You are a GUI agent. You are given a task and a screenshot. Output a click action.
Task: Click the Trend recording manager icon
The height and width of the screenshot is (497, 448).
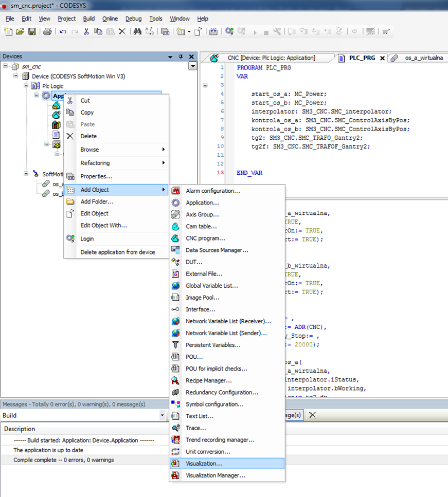pyautogui.click(x=175, y=439)
